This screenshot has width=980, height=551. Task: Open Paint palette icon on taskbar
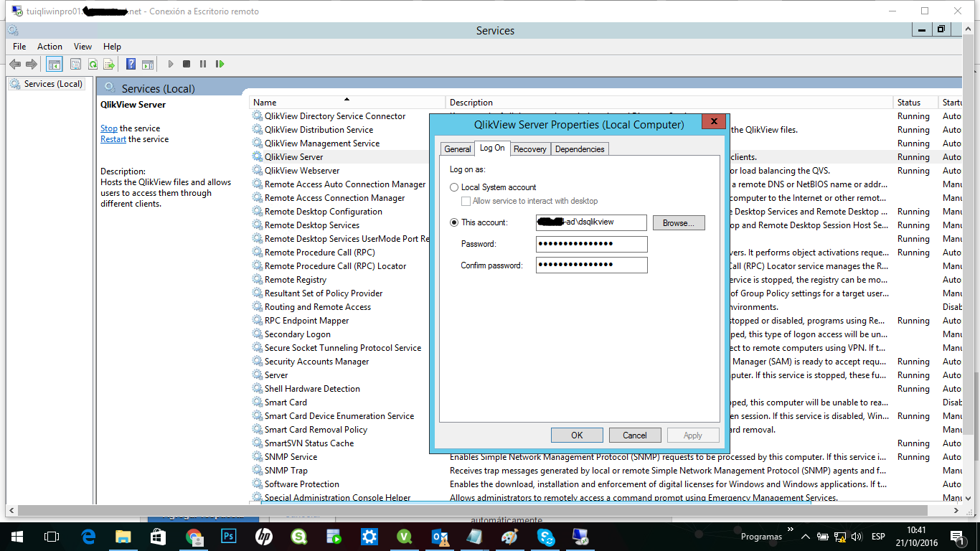click(x=510, y=537)
